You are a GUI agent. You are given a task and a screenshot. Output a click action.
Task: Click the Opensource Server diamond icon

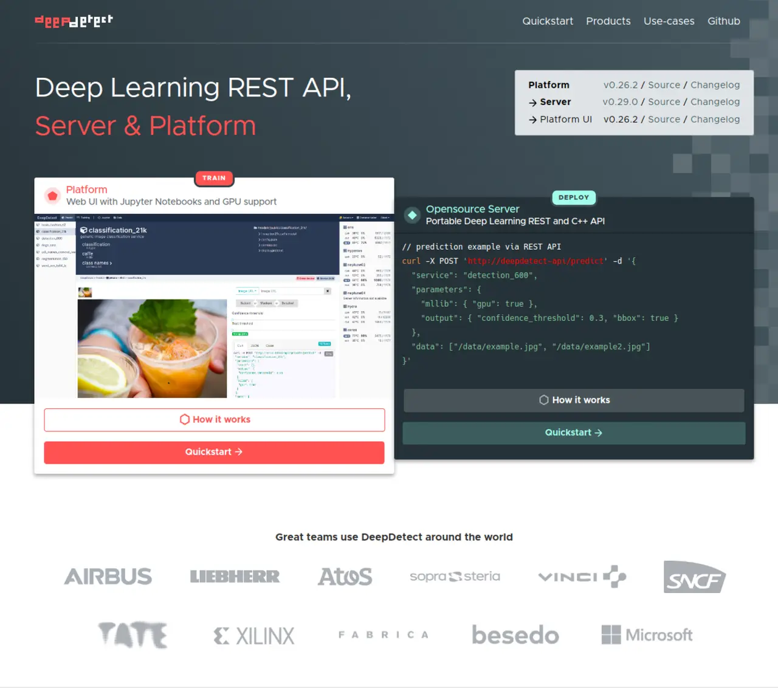(412, 214)
